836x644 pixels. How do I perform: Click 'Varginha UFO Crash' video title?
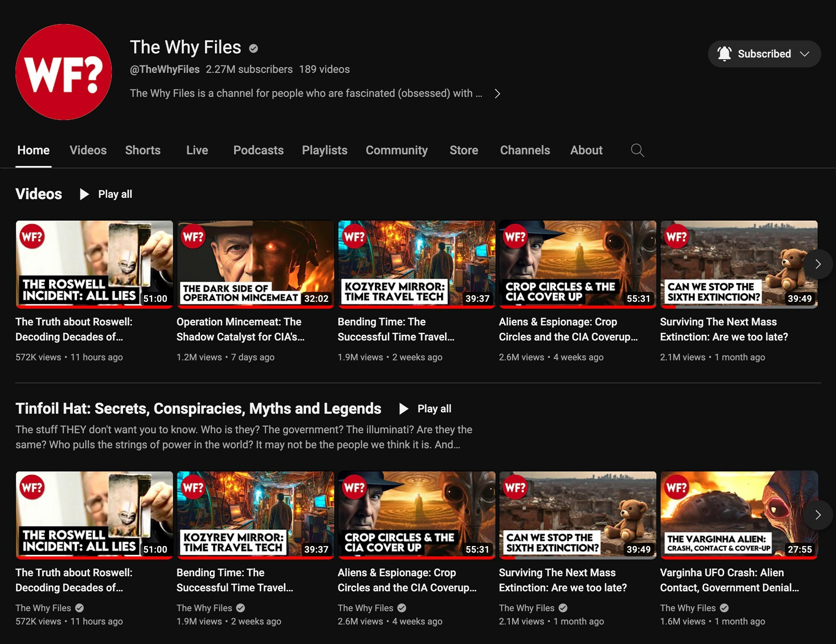pyautogui.click(x=729, y=580)
